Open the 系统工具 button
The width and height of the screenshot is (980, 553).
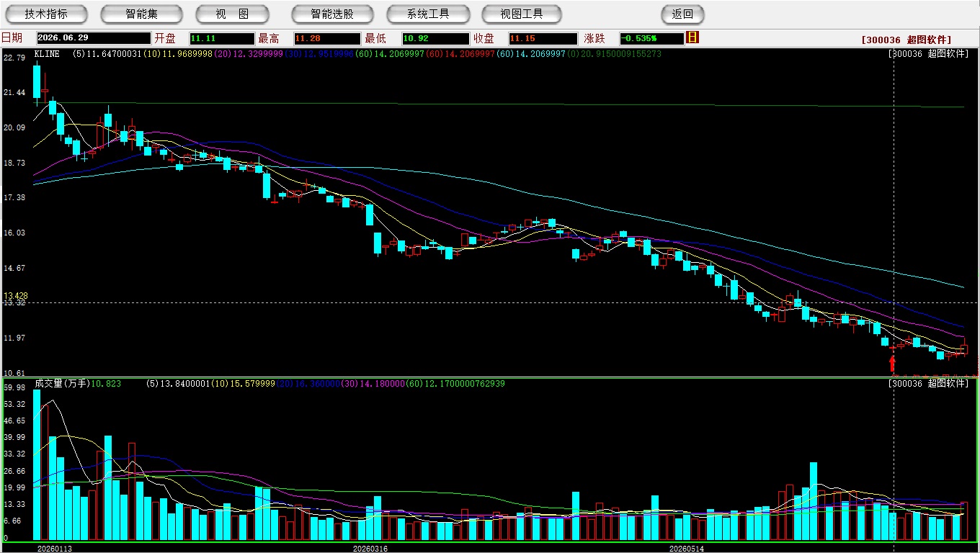coord(428,14)
